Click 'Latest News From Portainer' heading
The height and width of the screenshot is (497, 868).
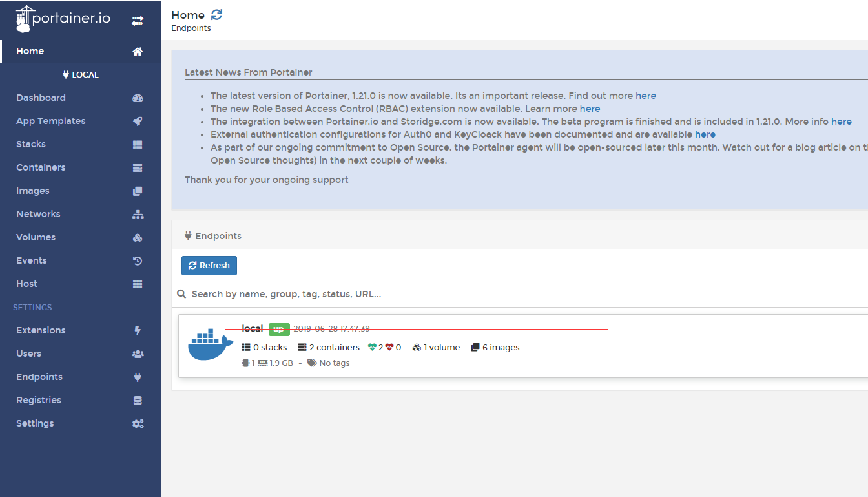pos(249,72)
